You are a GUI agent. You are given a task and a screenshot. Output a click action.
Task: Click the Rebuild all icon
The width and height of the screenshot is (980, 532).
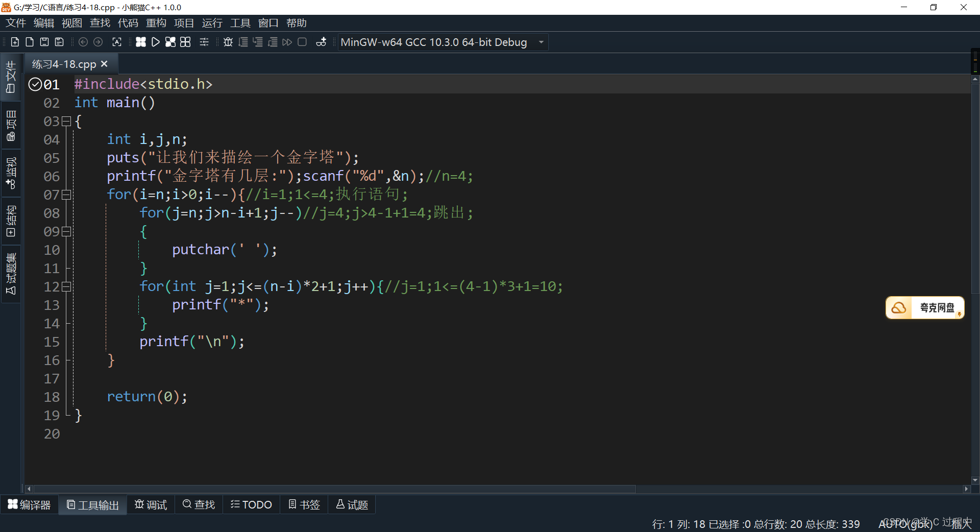(185, 42)
